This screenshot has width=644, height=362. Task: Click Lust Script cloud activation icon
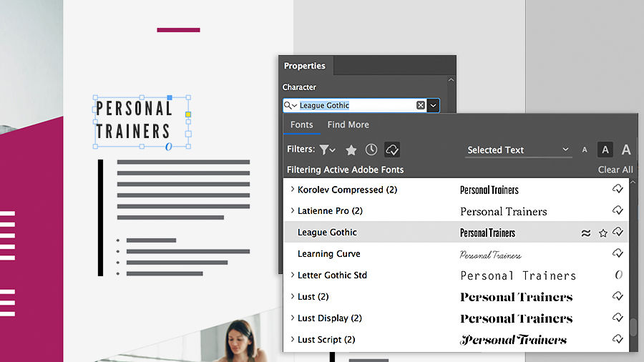click(618, 339)
